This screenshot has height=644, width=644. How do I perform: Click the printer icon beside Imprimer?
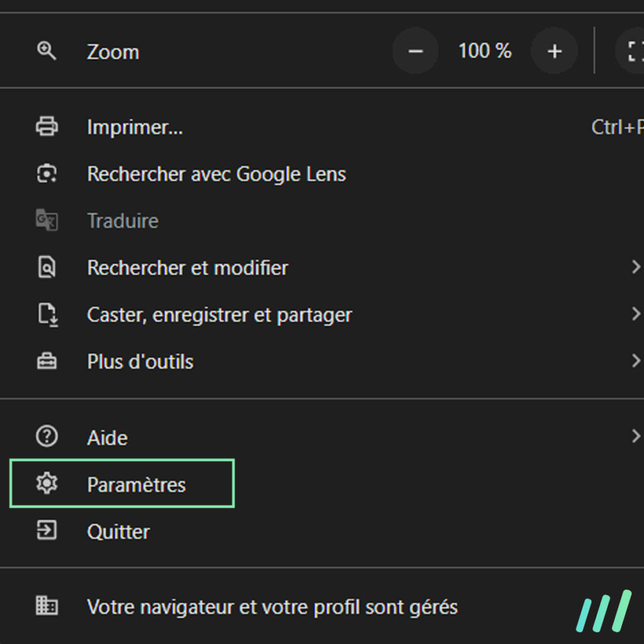[x=47, y=126]
